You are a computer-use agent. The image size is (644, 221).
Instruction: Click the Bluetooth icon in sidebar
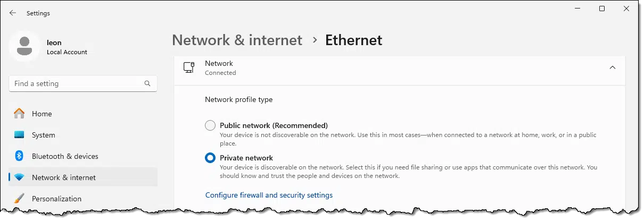19,156
